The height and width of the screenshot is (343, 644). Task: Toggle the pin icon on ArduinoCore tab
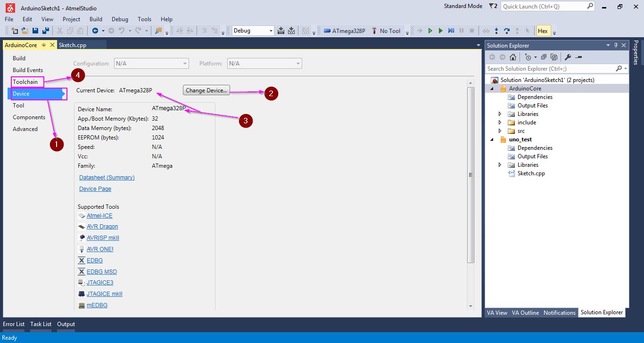pyautogui.click(x=43, y=45)
